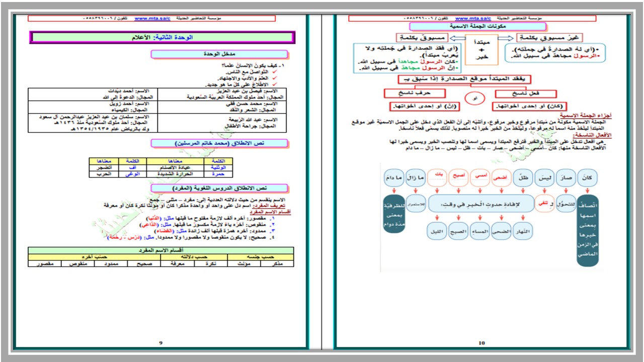Select the question 'كيف يكون الإنسان علماً؟'
This screenshot has height=362, width=644.
click(x=250, y=66)
